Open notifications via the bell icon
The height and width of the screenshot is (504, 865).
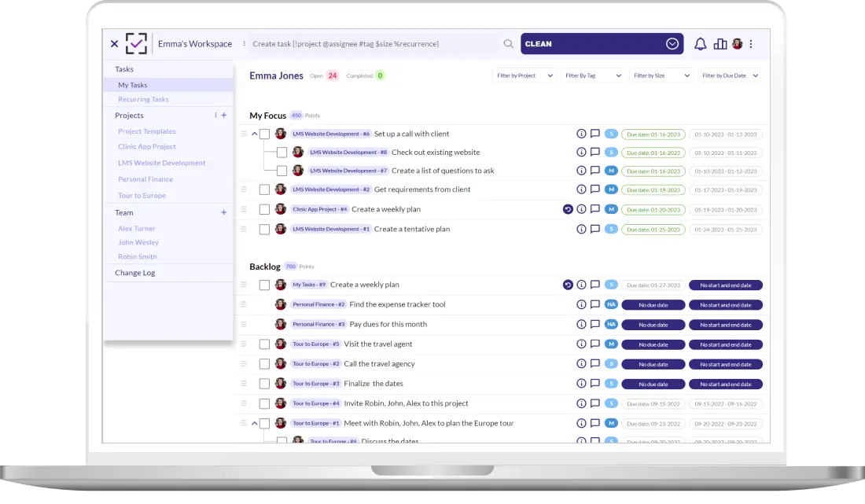pos(701,43)
